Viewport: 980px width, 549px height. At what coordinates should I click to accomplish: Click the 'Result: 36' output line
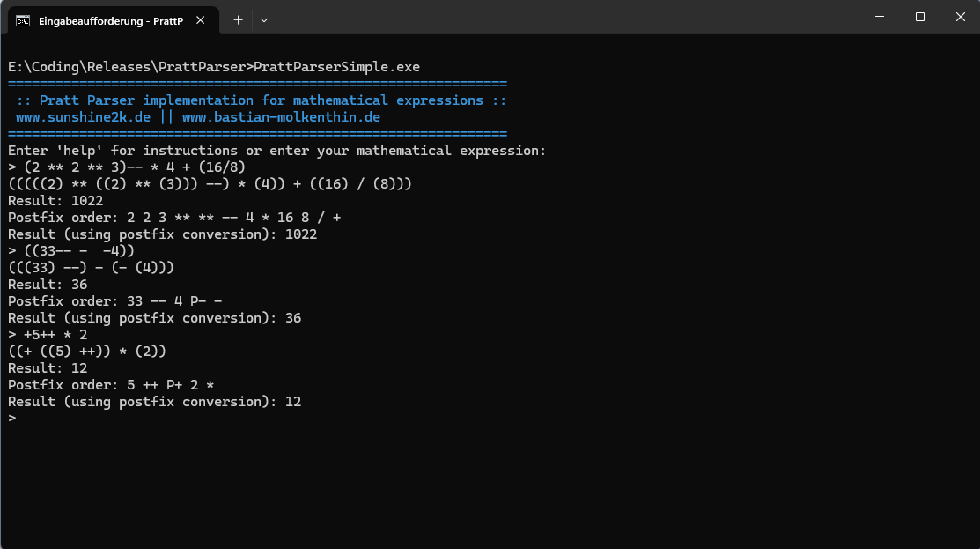coord(48,285)
